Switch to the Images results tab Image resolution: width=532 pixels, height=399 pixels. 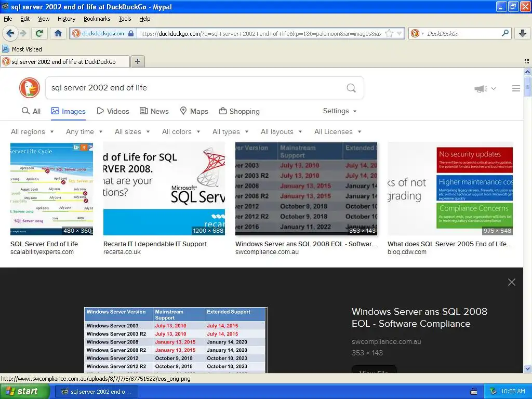[x=68, y=111]
